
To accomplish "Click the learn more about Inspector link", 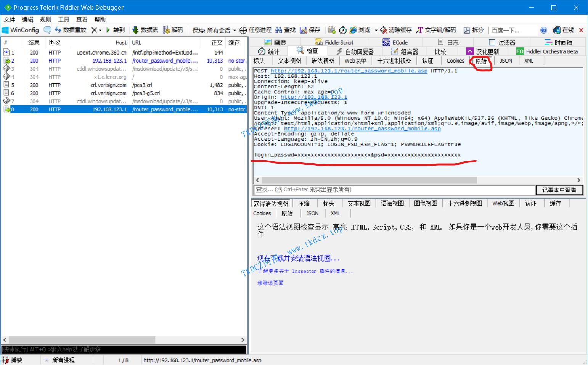I will point(305,271).
